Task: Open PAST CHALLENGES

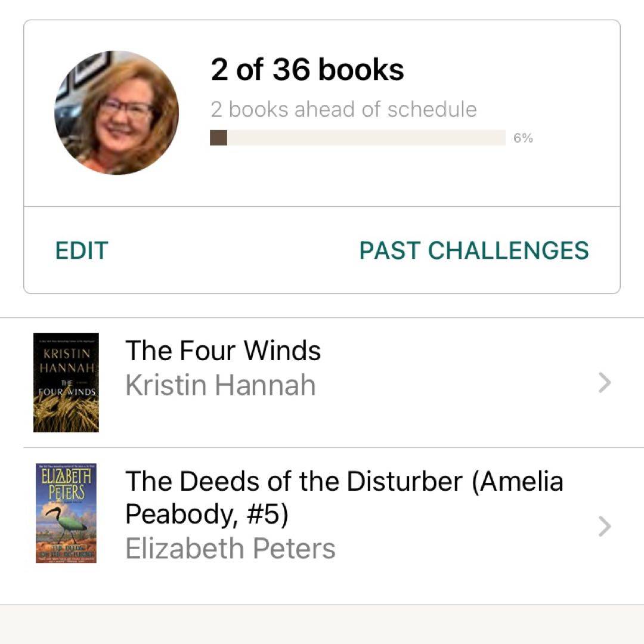Action: 473,250
